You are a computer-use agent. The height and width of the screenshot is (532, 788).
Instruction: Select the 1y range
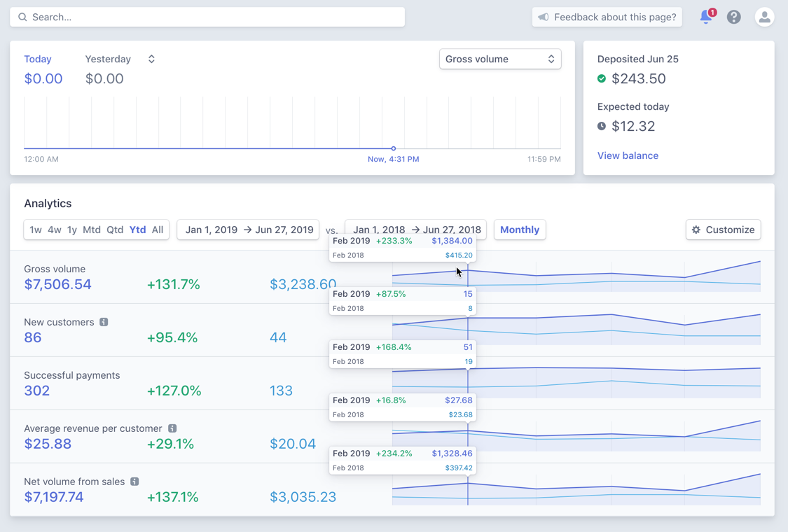pyautogui.click(x=72, y=230)
